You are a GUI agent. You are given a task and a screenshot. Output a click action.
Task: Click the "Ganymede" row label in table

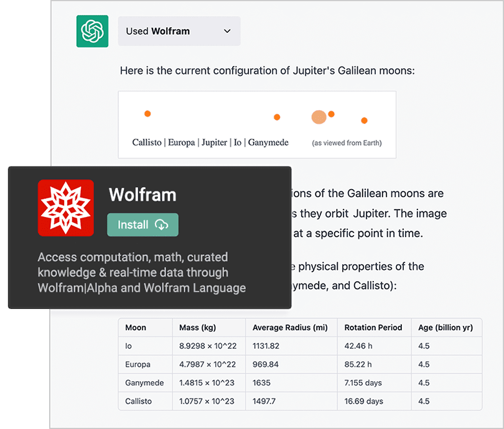coord(144,383)
